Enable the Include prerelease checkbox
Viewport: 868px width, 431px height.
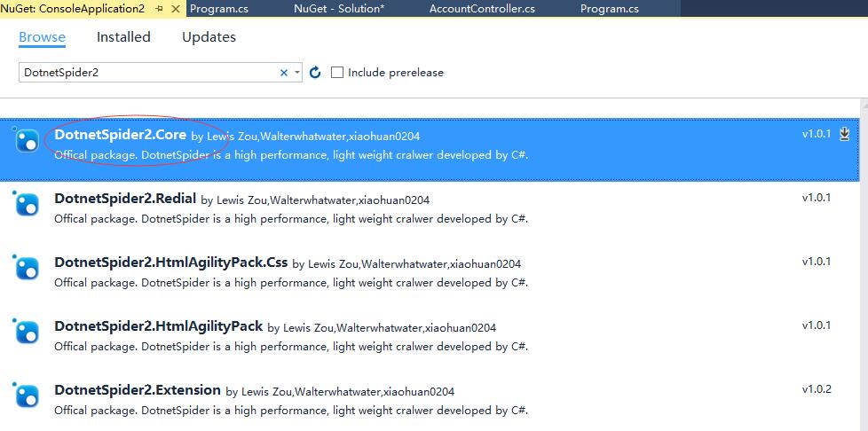(x=337, y=73)
